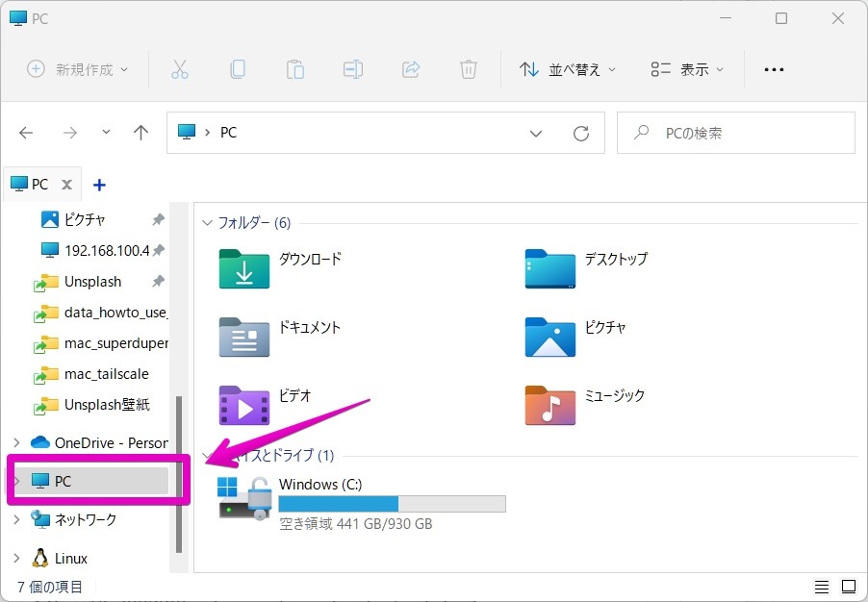This screenshot has width=868, height=602.
Task: Click the Delete trash icon on the toolbar
Action: pyautogui.click(x=468, y=68)
